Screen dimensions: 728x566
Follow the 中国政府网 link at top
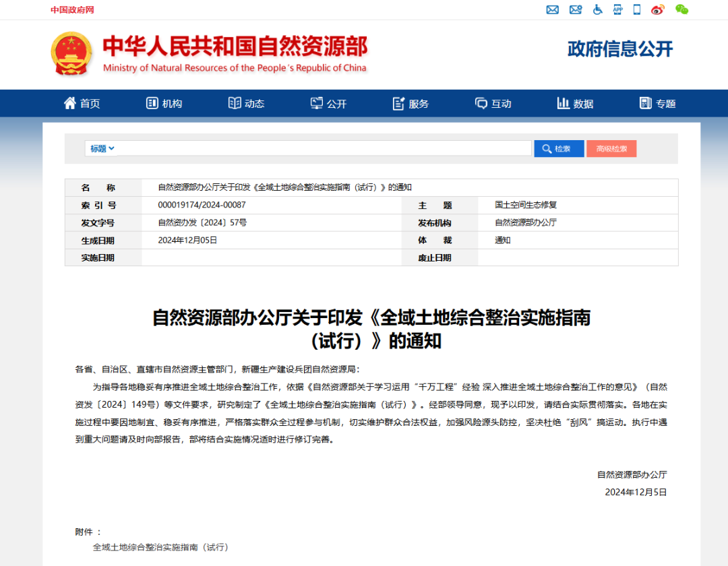click(x=72, y=9)
